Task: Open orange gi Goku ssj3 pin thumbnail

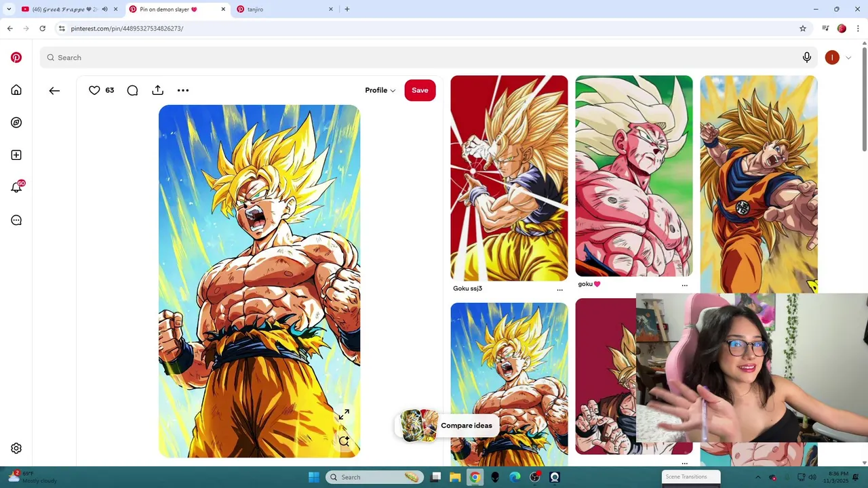Action: pyautogui.click(x=759, y=184)
